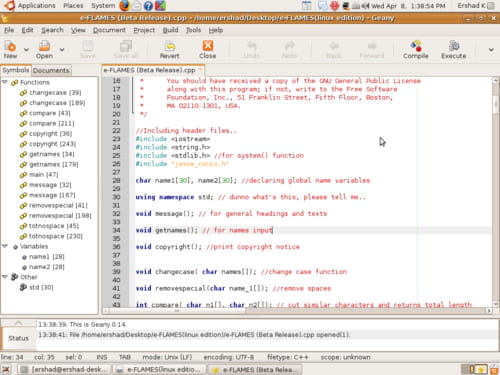Open the File menu
This screenshot has height=375, width=500.
pyautogui.click(x=9, y=30)
